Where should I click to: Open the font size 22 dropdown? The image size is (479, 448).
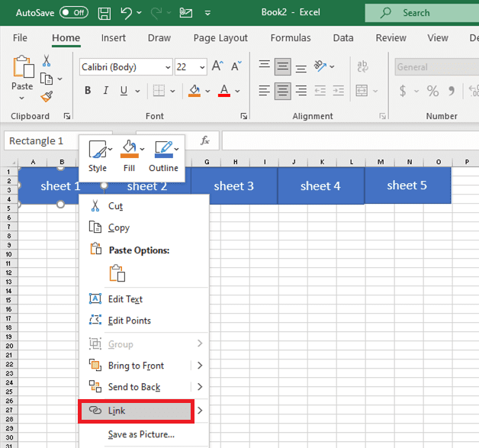point(202,67)
